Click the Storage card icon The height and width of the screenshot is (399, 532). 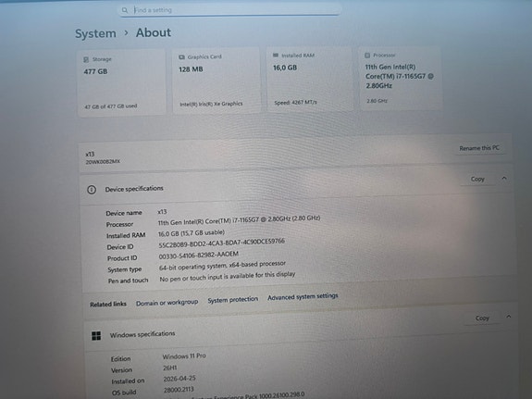tap(86, 59)
